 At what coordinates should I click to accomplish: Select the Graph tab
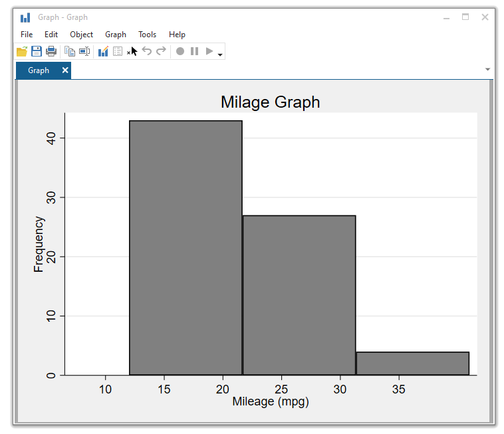[39, 70]
